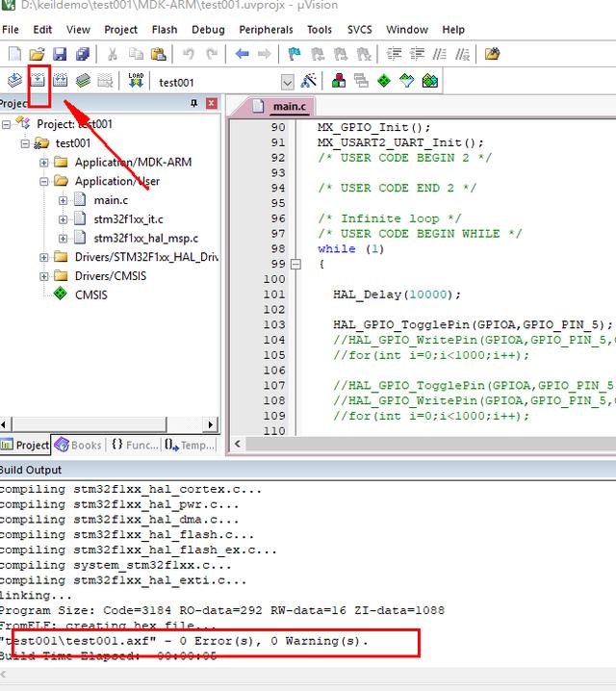616x691 pixels.
Task: Redo edit with Redo arrow
Action: pos(212,54)
